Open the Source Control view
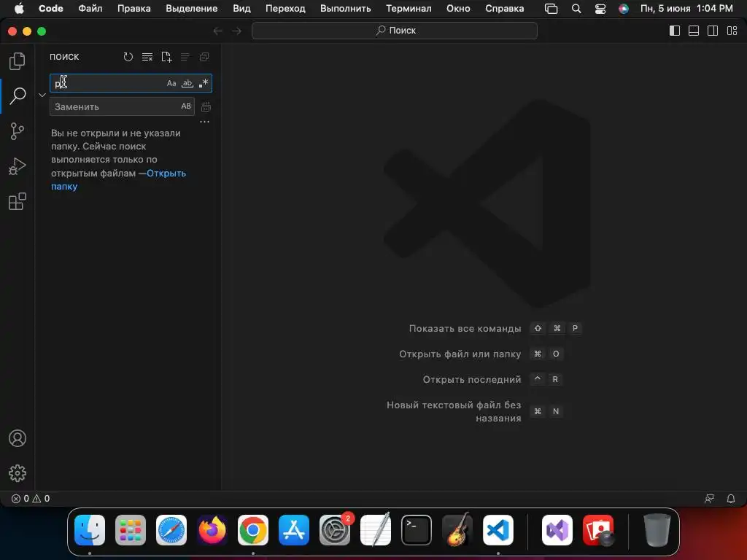747x560 pixels. point(18,131)
